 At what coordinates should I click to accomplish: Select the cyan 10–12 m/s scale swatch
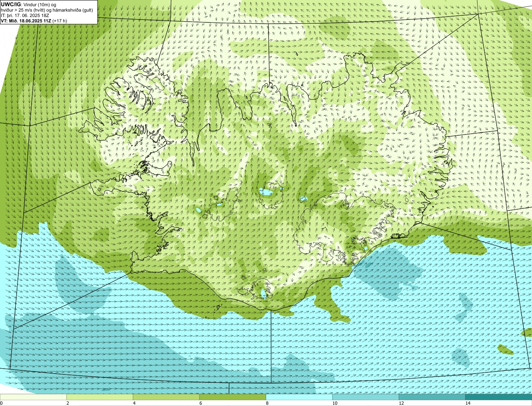pos(366,397)
